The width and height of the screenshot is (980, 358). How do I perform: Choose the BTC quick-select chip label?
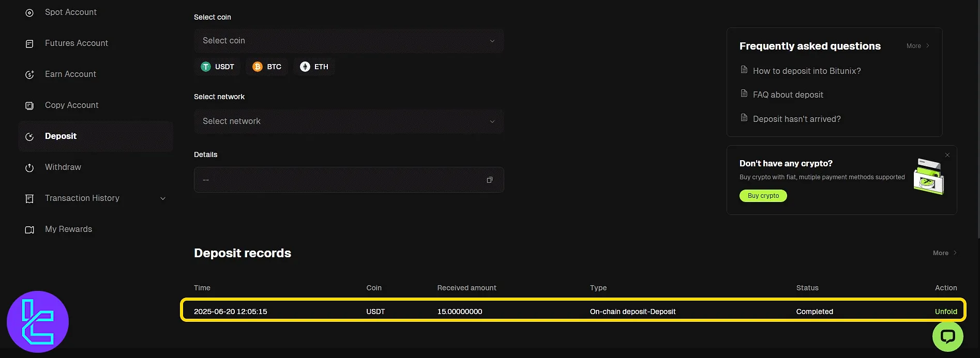[x=274, y=67]
